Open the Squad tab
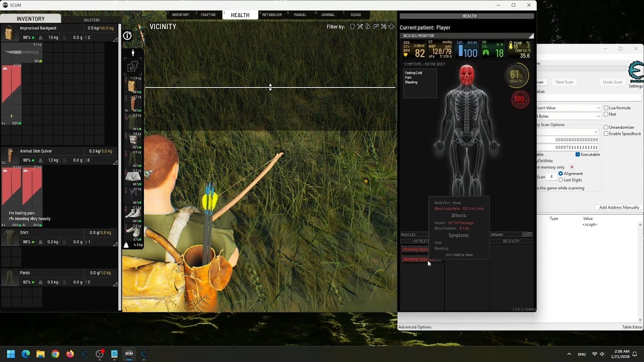 pos(356,15)
